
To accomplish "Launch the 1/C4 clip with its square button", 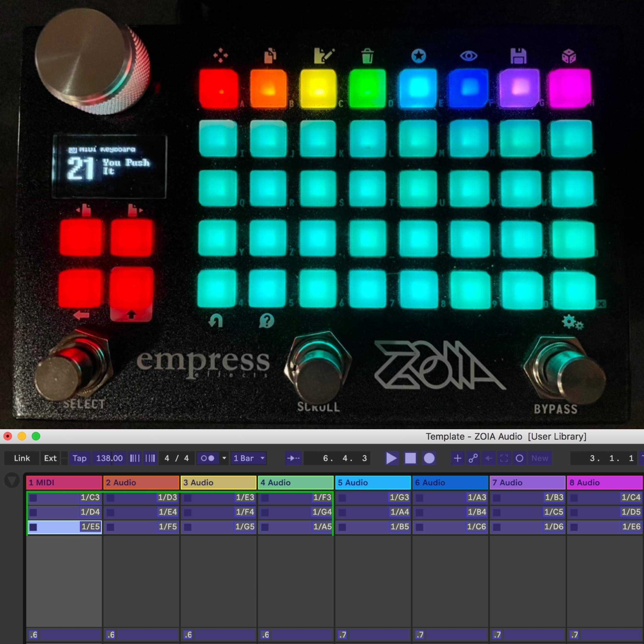I will pyautogui.click(x=574, y=498).
